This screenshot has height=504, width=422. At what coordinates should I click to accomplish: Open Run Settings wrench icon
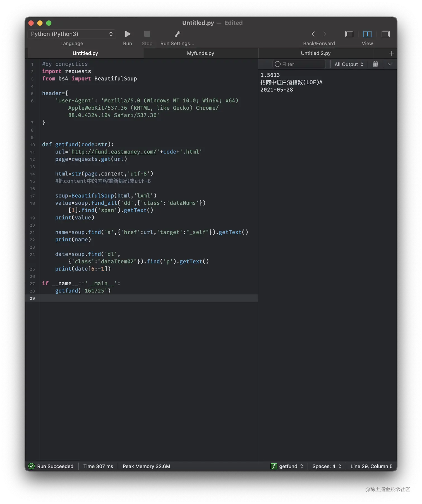pos(177,34)
